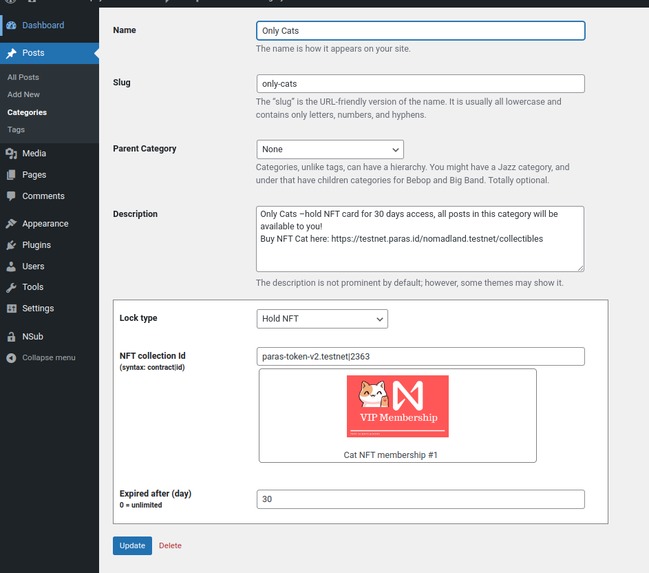This screenshot has height=573, width=649.
Task: Click the NSub padlock icon
Action: [x=11, y=337]
